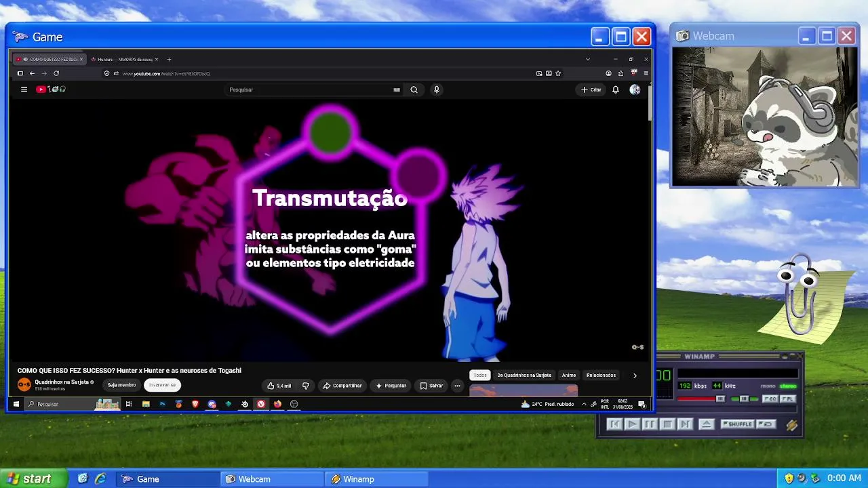Screen dimensions: 868x488
Task: Toggle the Winamp playlist (PL) window
Action: pyautogui.click(x=787, y=399)
